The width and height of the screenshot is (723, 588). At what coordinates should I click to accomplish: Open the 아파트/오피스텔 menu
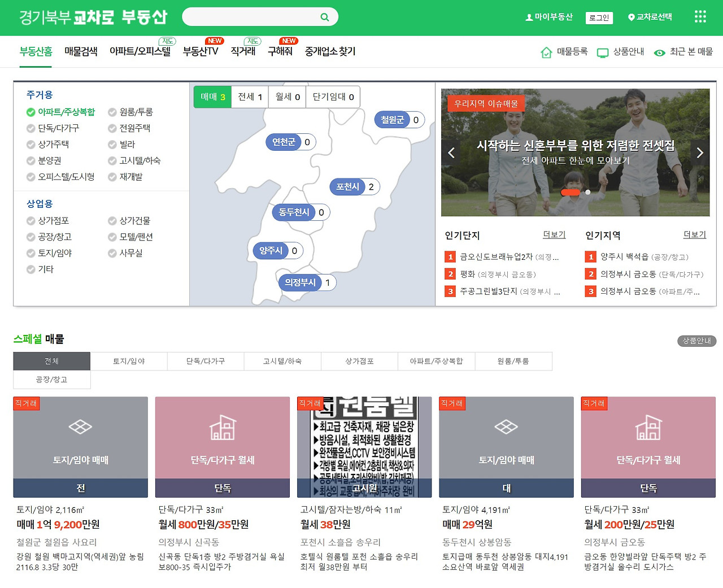pyautogui.click(x=140, y=51)
